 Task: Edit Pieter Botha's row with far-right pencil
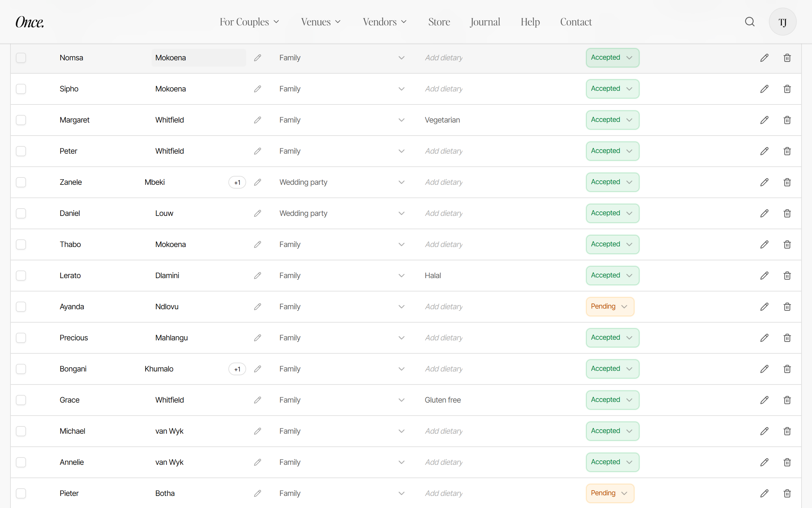point(764,493)
